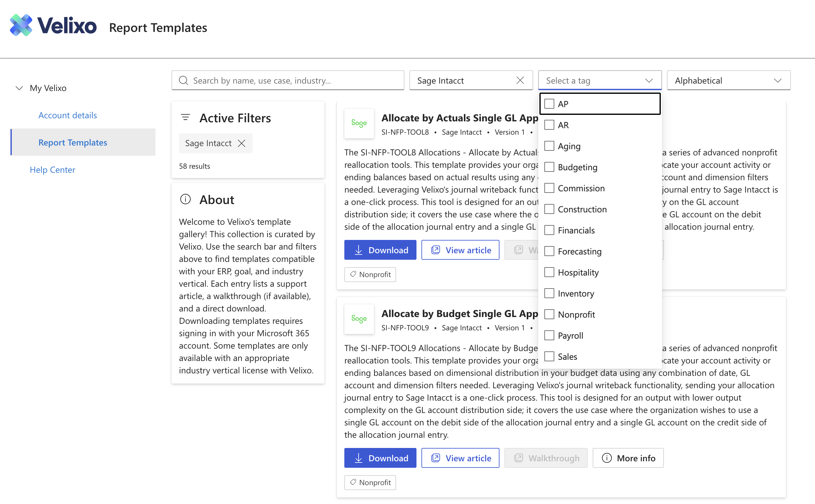Click the Sage logo on Allocate by Actuals card
815x504 pixels.
pyautogui.click(x=359, y=123)
